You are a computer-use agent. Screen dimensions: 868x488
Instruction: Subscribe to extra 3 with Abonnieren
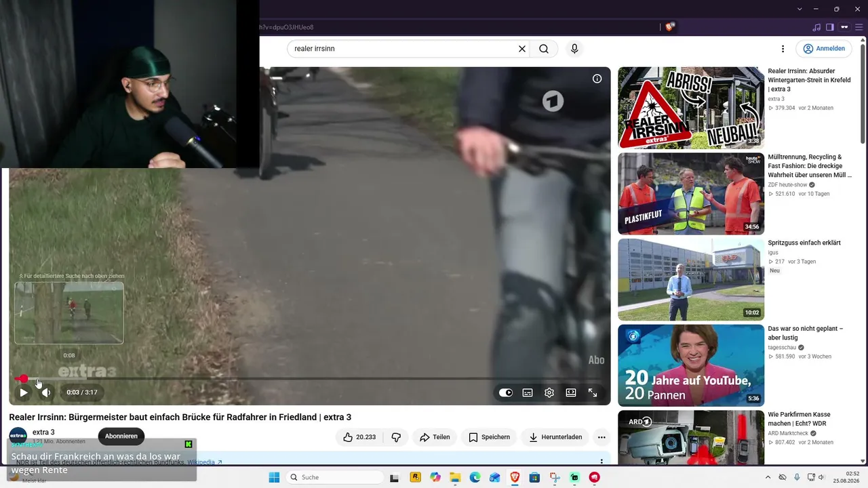121,436
